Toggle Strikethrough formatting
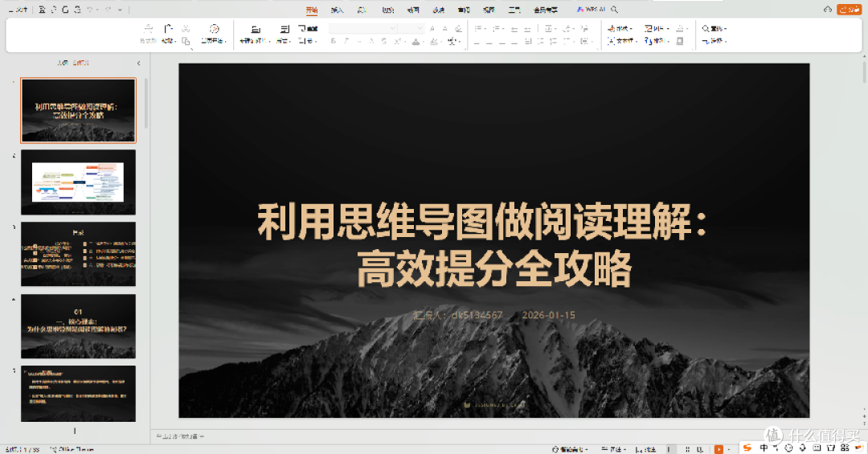This screenshot has width=868, height=454. pos(384,41)
